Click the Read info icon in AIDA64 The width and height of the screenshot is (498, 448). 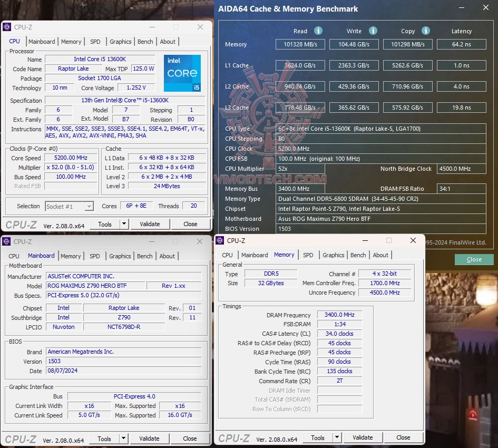coord(318,31)
